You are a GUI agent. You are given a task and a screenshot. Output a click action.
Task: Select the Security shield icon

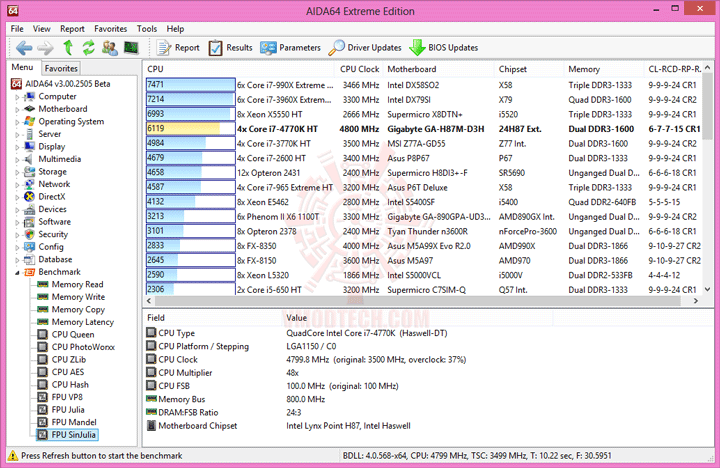click(x=29, y=234)
